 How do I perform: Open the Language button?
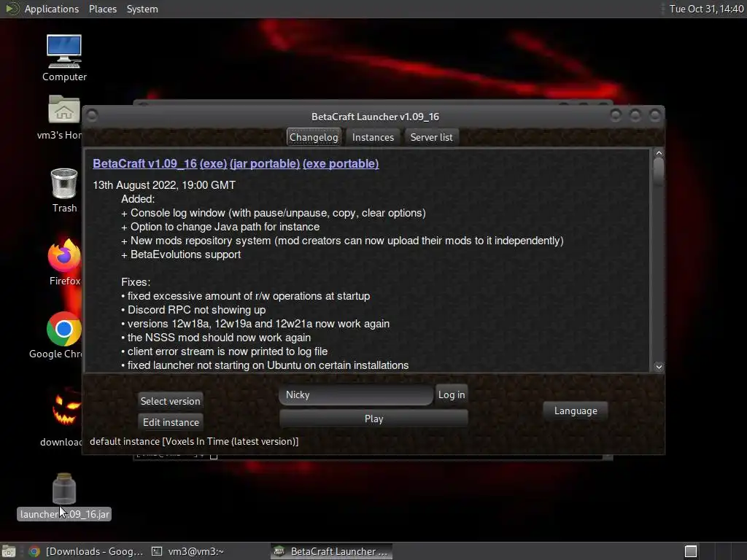coord(576,411)
